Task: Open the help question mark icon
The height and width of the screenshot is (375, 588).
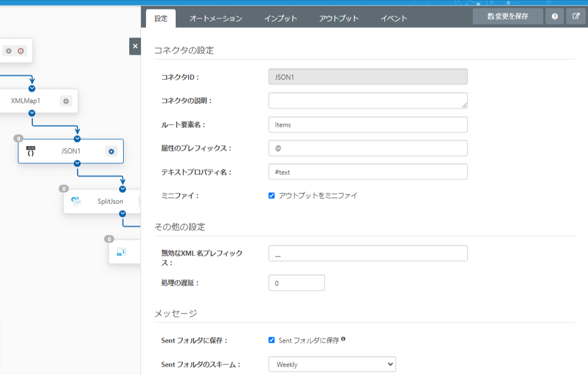Action: (x=554, y=17)
